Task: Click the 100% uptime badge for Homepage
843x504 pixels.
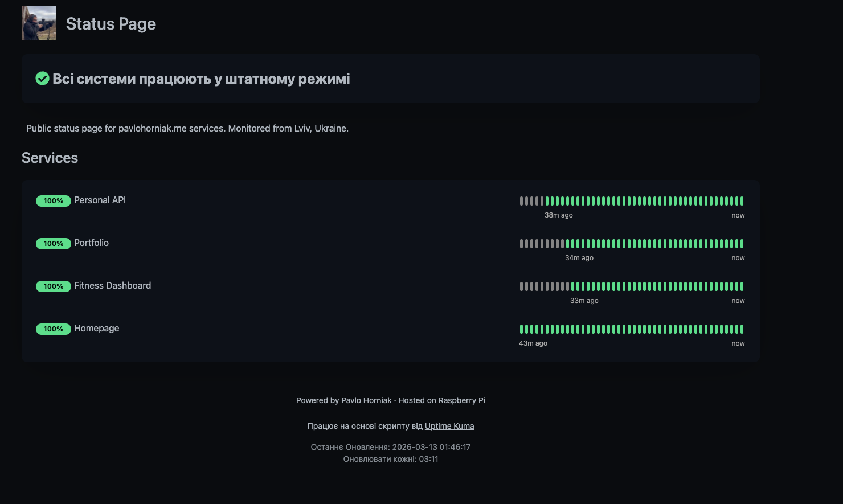Action: click(53, 329)
